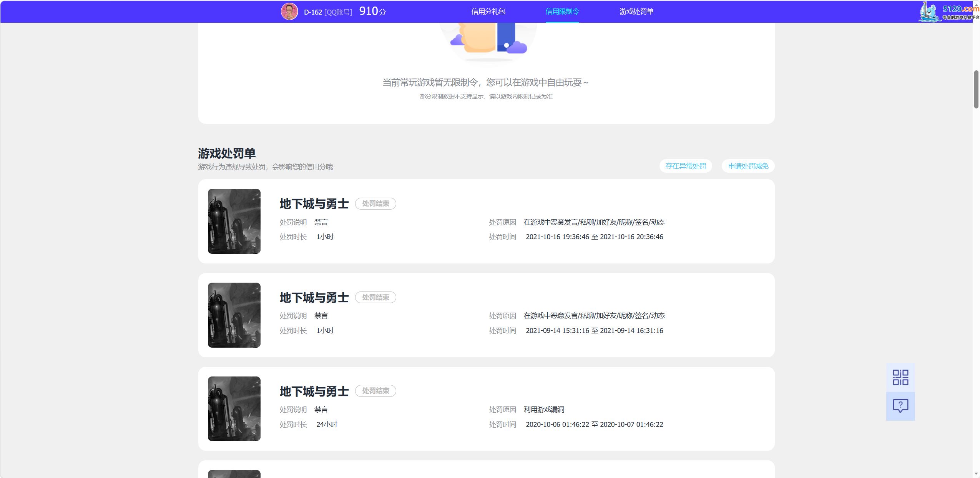Click the D-162 account name
This screenshot has width=980, height=478.
coord(313,12)
